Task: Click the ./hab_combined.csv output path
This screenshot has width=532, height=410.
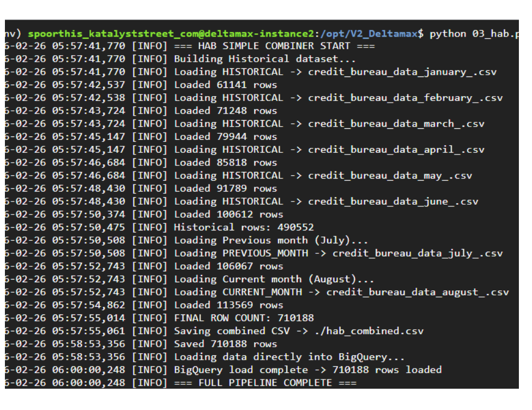Action: point(369,331)
